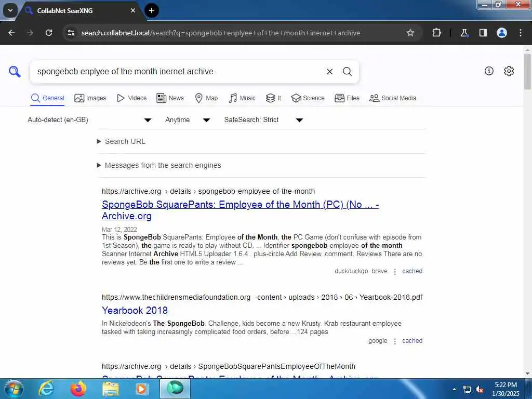Switch to the Science tab
This screenshot has height=399, width=532.
click(x=308, y=98)
